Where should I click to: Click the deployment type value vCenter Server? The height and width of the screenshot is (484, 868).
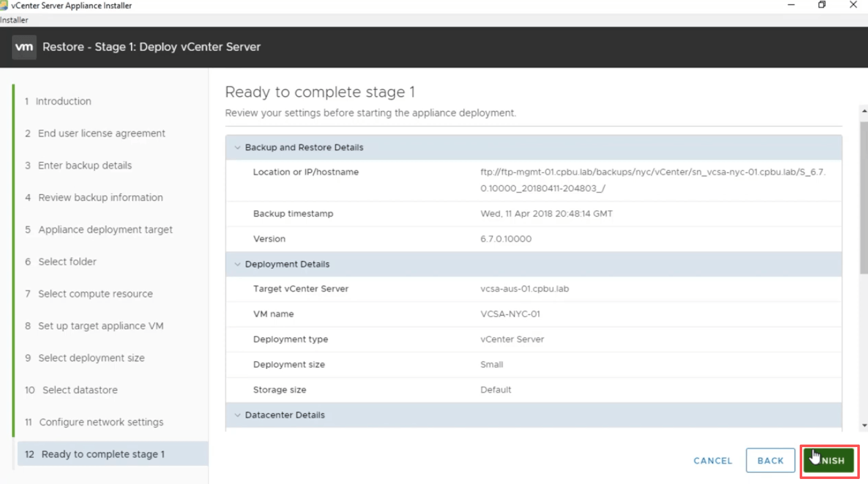[512, 339]
